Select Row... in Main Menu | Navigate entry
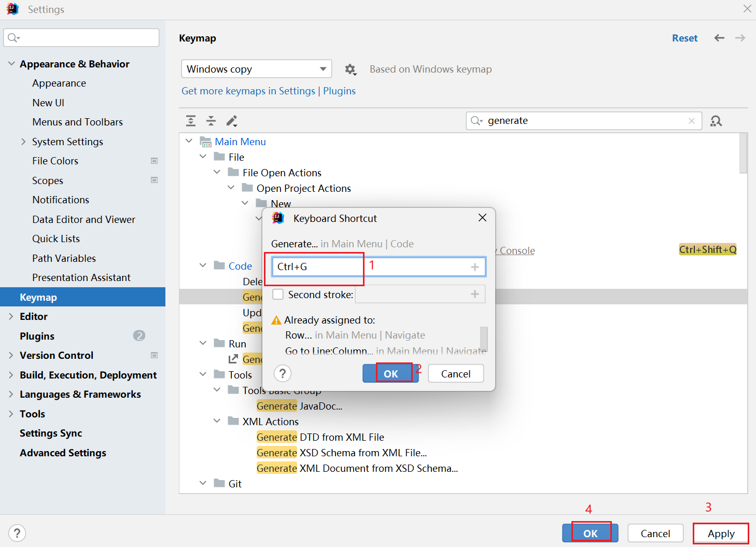The image size is (756, 547). (355, 335)
